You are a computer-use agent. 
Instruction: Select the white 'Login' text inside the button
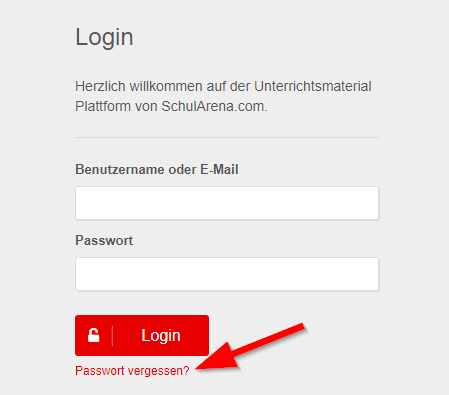tap(161, 335)
